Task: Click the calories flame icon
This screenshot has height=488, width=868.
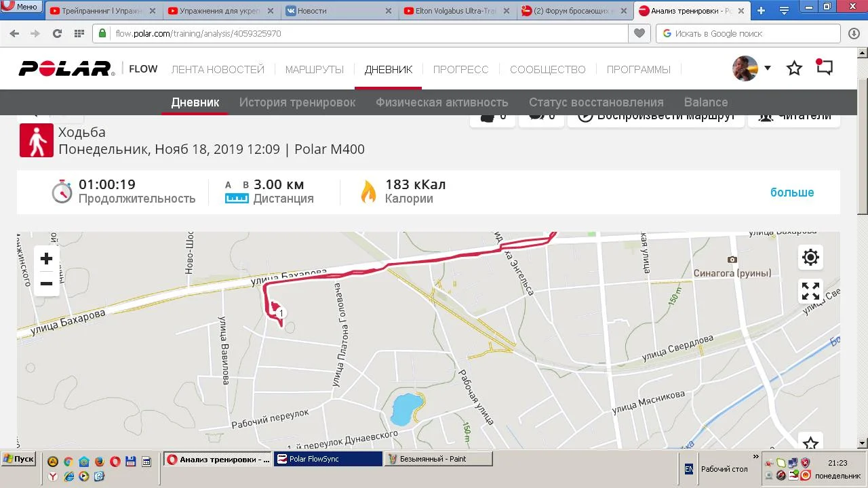Action: point(368,192)
